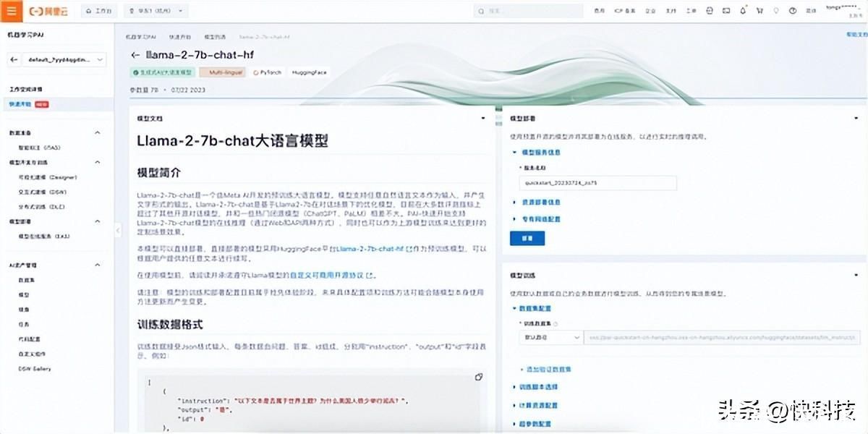This screenshot has width=868, height=434.
Task: Open the Llama-2-7b-chat-hf HuggingFace link
Action: [x=374, y=249]
